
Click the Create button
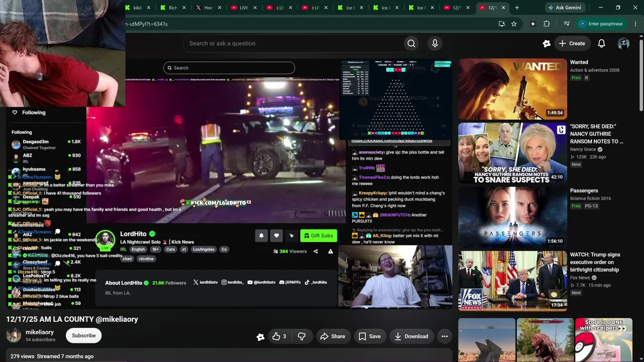(572, 43)
